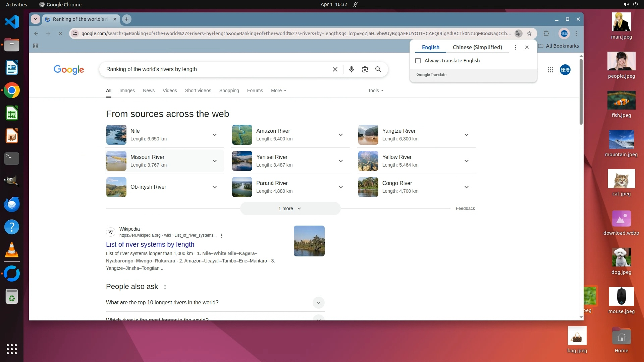Viewport: 644px width, 362px height.
Task: Launch Visual Studio Code from the dock
Action: coord(12,22)
